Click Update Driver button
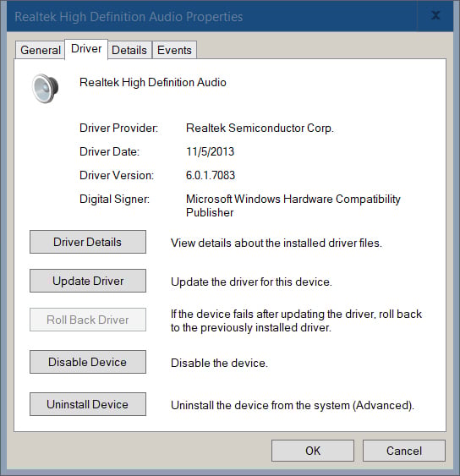The height and width of the screenshot is (476, 460). point(88,281)
